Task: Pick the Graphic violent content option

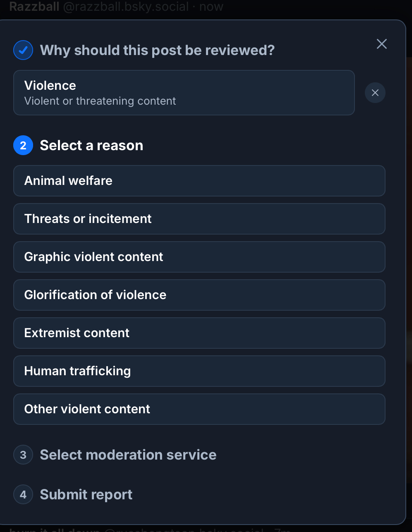Action: coord(199,257)
